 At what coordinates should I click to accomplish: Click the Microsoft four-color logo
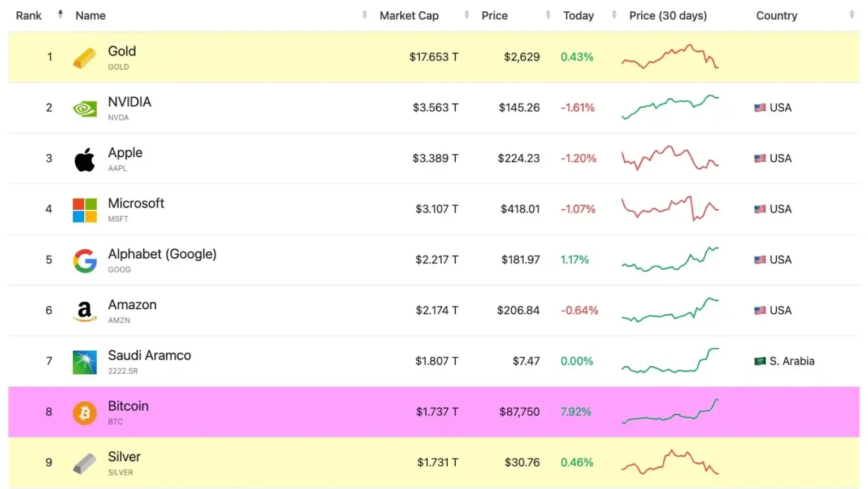(x=84, y=210)
